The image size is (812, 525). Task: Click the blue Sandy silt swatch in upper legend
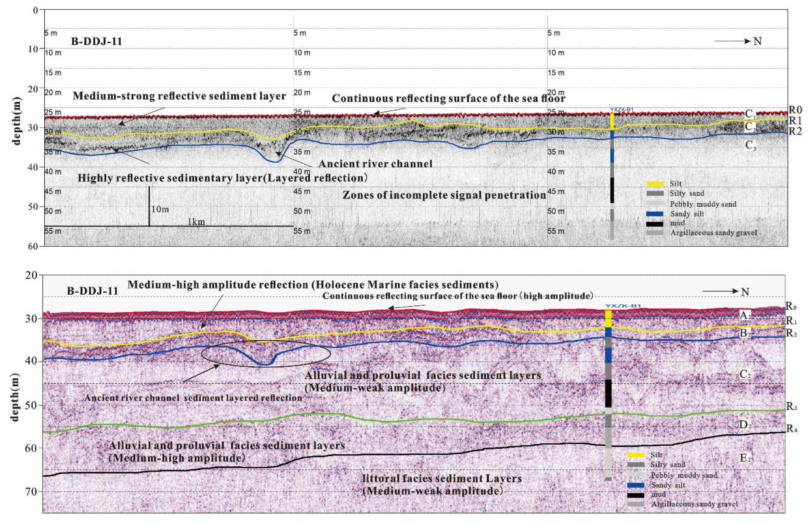[x=655, y=214]
